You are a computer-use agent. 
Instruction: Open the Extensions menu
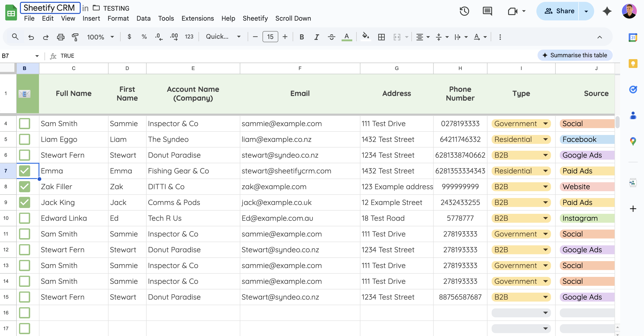pyautogui.click(x=198, y=18)
